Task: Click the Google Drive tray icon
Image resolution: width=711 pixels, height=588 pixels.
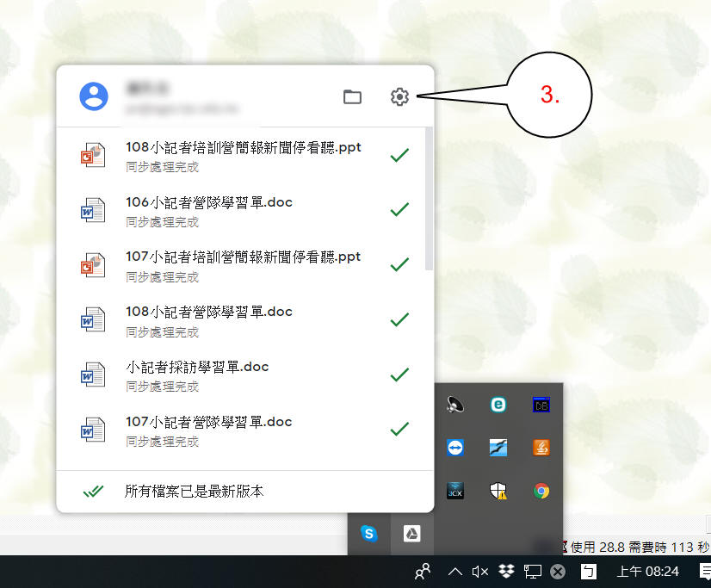Action: [x=411, y=534]
